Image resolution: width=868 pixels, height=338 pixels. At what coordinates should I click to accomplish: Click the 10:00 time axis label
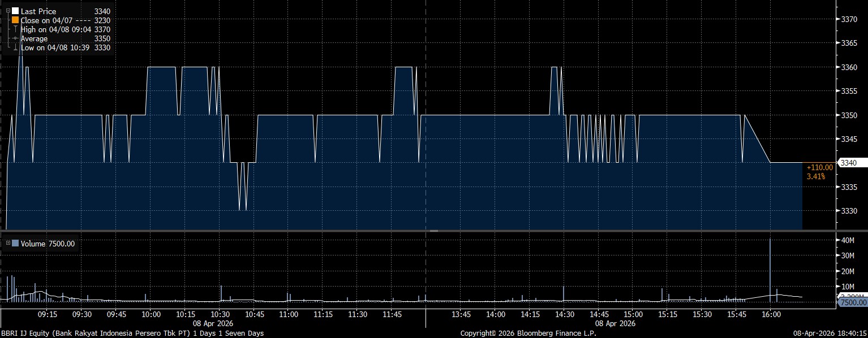(151, 314)
